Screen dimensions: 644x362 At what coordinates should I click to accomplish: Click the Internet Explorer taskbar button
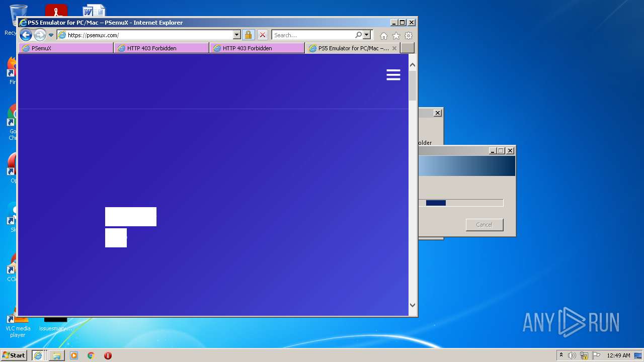pyautogui.click(x=38, y=355)
